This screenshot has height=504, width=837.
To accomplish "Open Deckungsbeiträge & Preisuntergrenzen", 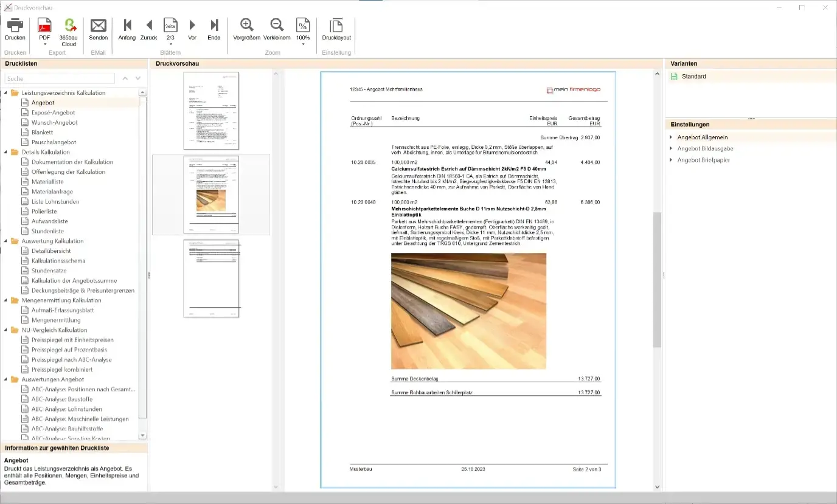I will (x=83, y=290).
